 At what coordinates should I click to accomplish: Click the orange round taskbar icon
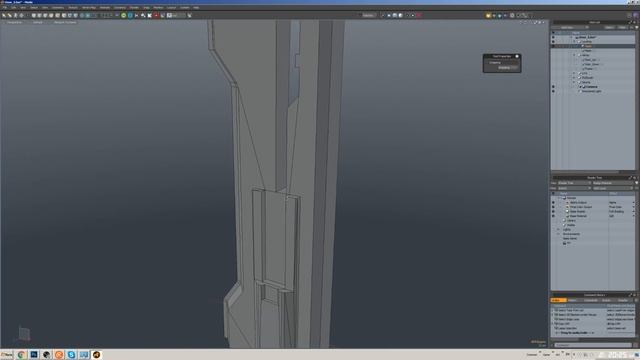coord(59,355)
